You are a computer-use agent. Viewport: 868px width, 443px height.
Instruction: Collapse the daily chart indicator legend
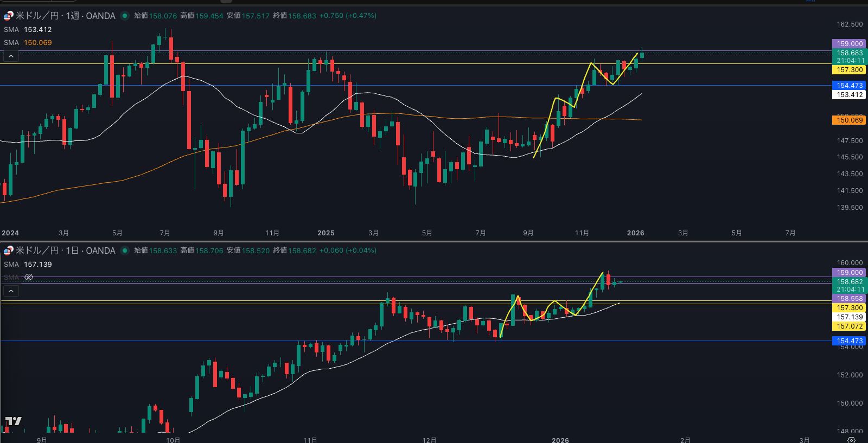coord(11,291)
